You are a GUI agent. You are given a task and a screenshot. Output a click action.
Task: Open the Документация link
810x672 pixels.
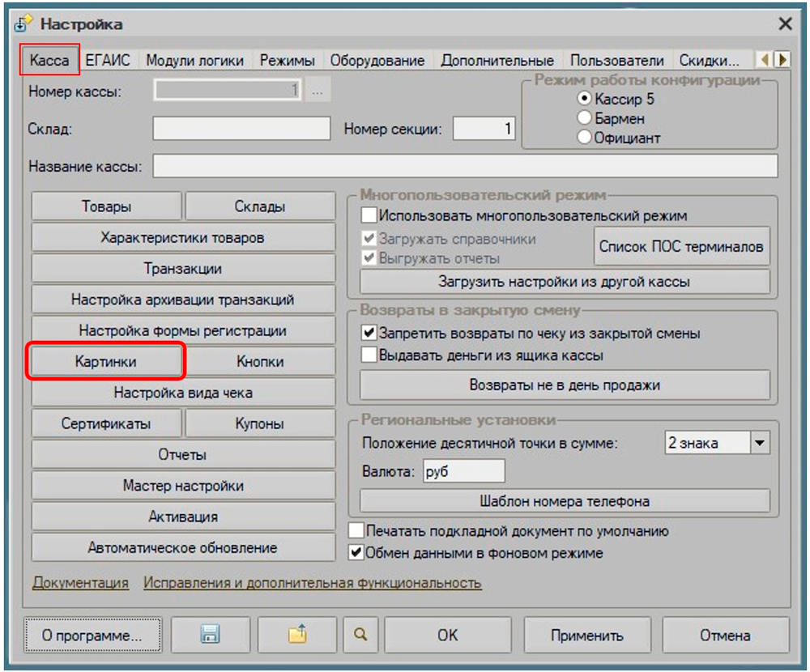point(80,583)
